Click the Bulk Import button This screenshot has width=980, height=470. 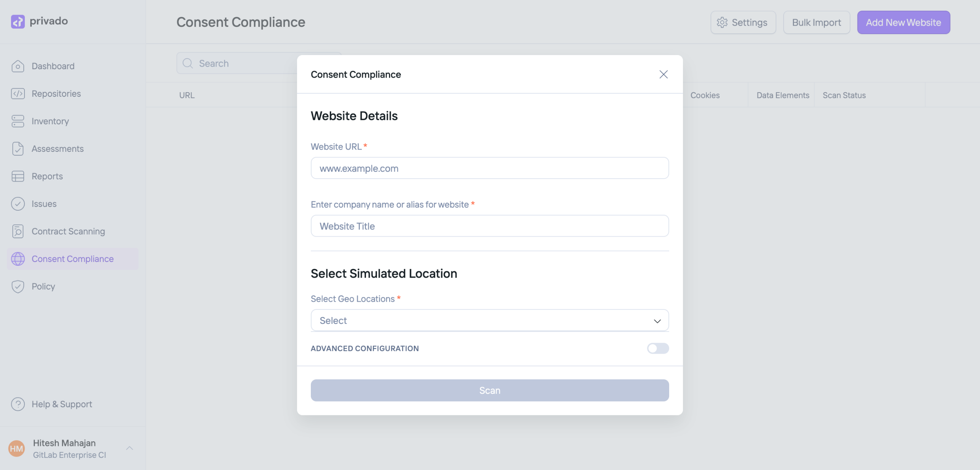[816, 23]
